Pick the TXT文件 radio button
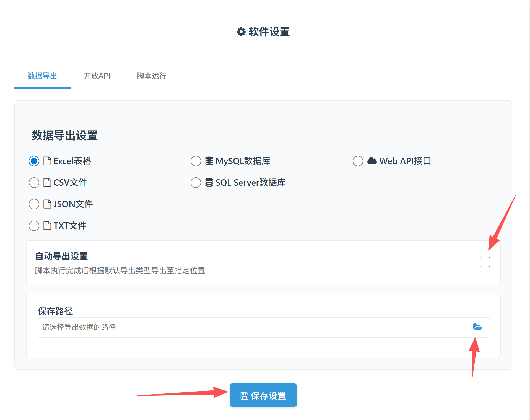 34,226
